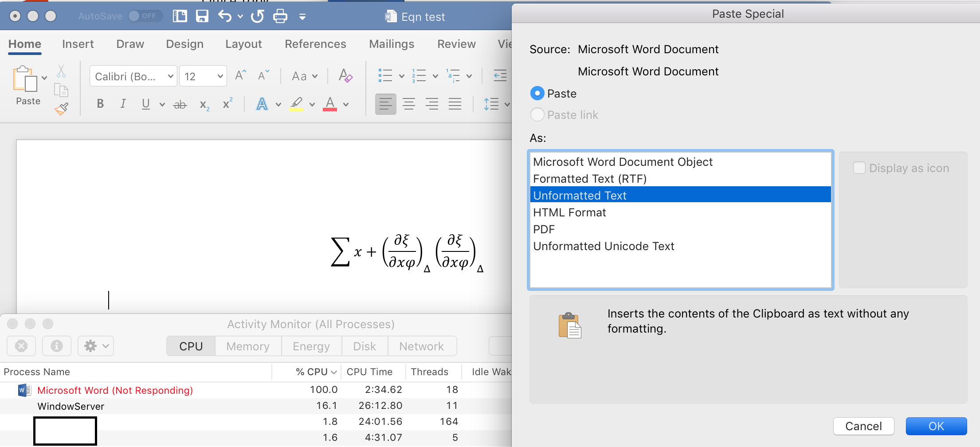Select Memory tab in Activity Monitor
Screen dimensions: 980x447
coord(248,346)
